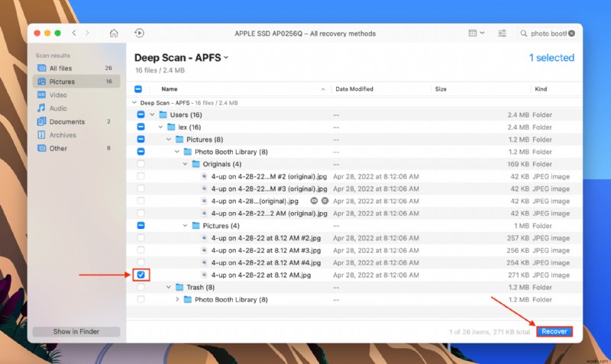611x364 pixels.
Task: Open the filter sliders icon
Action: [503, 33]
